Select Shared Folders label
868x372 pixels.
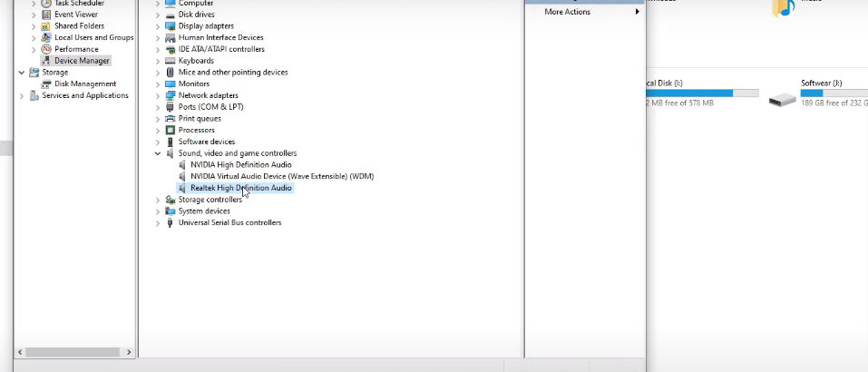point(79,26)
